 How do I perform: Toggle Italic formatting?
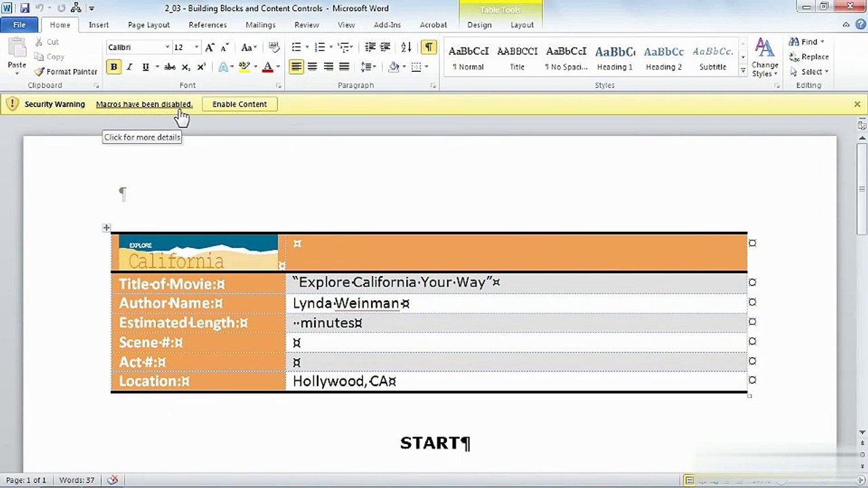pos(130,67)
